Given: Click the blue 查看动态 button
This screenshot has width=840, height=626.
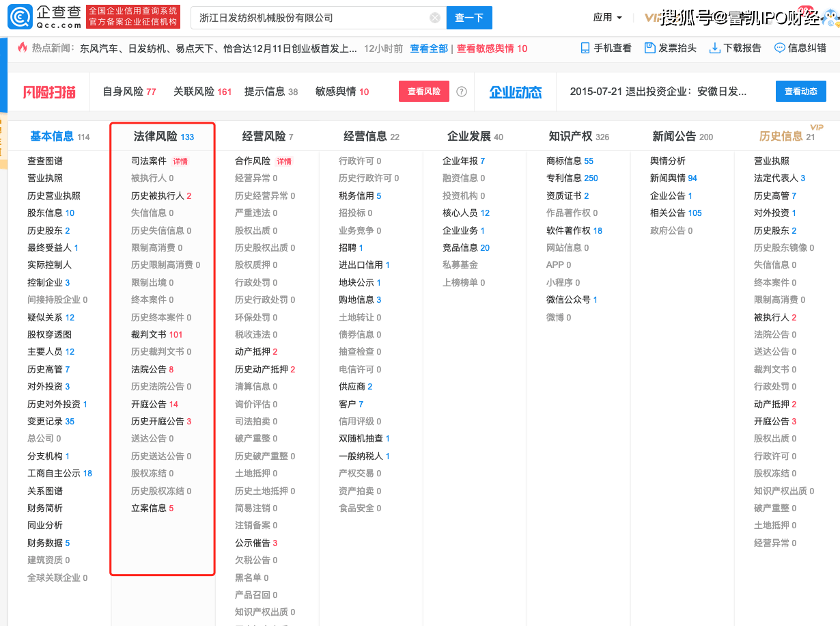Looking at the screenshot, I should (800, 92).
